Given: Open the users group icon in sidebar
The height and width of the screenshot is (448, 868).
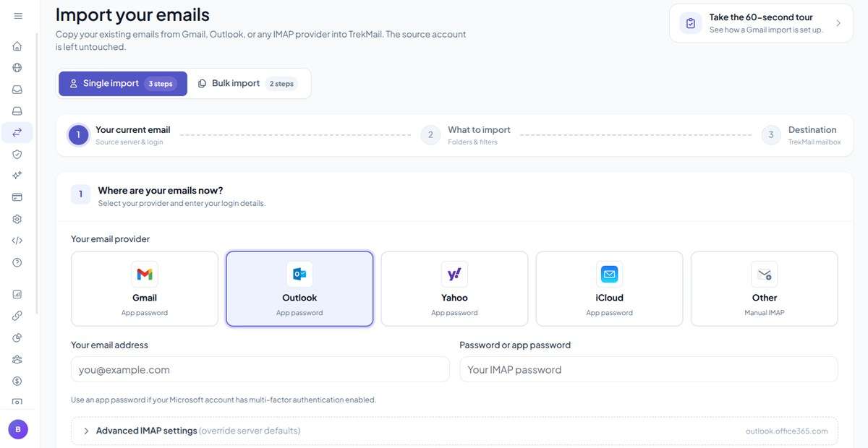Looking at the screenshot, I should click(x=17, y=359).
